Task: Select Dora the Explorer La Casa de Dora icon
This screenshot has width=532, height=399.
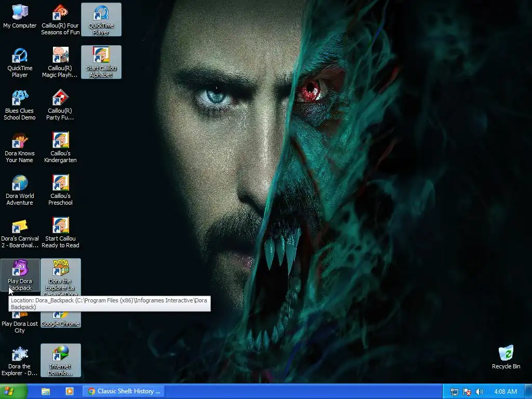Action: point(60,277)
